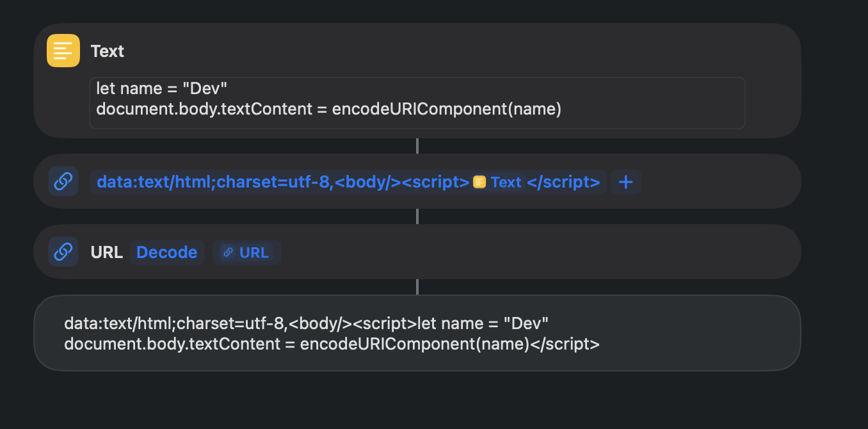Image resolution: width=868 pixels, height=429 pixels.
Task: Click the 'data:text/html;charset=utf-8' portion of the URL field
Action: coord(211,182)
